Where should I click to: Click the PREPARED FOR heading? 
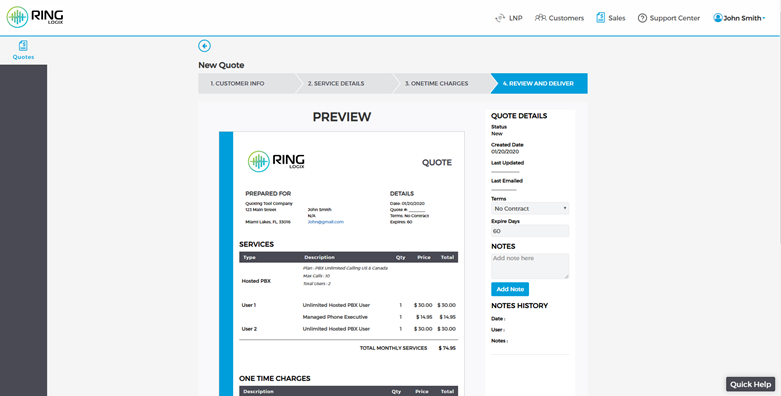[268, 193]
